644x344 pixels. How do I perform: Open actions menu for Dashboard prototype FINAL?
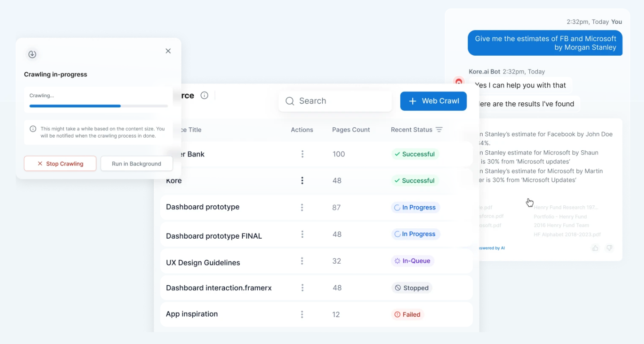(x=302, y=234)
